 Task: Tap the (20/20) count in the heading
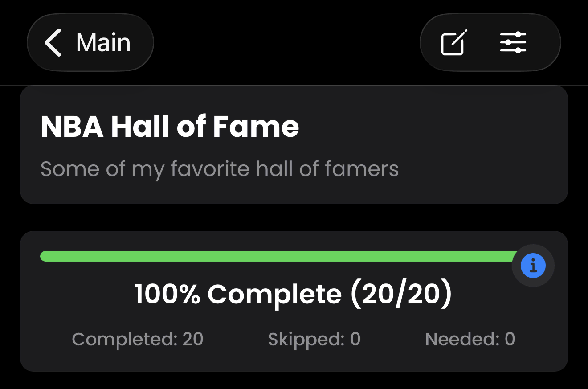401,294
